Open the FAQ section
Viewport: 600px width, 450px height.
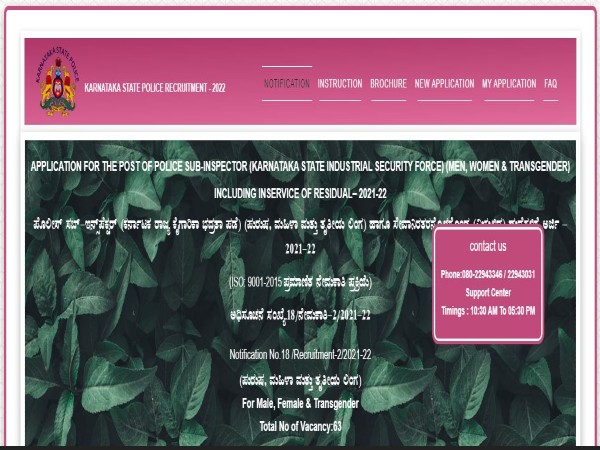pyautogui.click(x=551, y=84)
